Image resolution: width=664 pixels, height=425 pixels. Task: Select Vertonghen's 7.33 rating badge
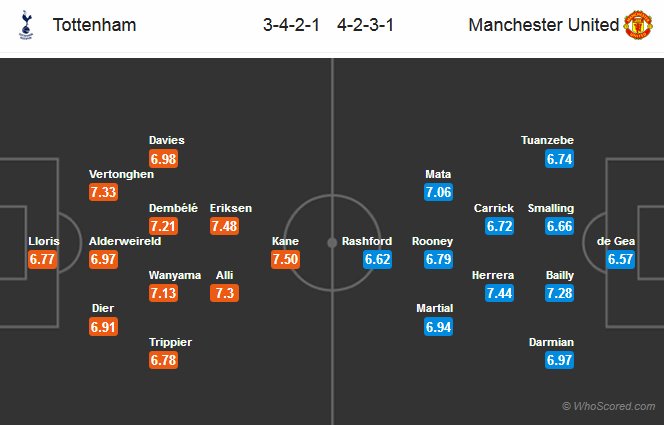click(x=103, y=192)
